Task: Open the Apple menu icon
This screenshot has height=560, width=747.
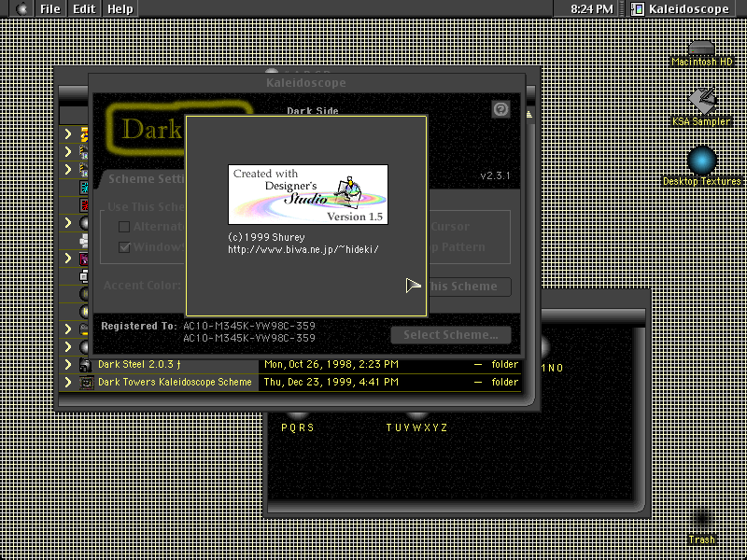Action: tap(21, 8)
